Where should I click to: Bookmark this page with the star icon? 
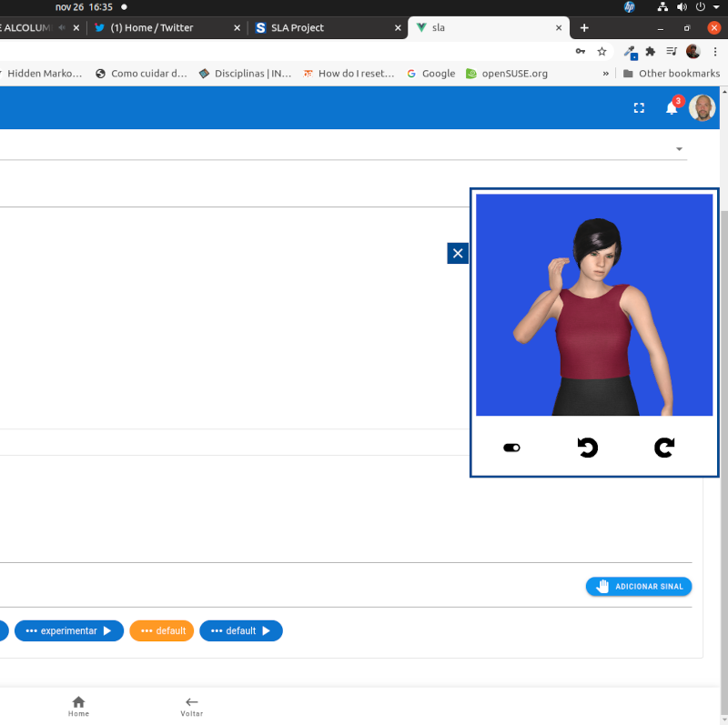pos(602,52)
